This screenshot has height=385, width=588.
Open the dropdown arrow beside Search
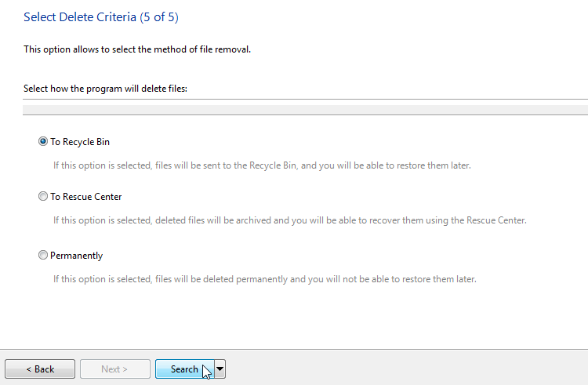pos(220,369)
